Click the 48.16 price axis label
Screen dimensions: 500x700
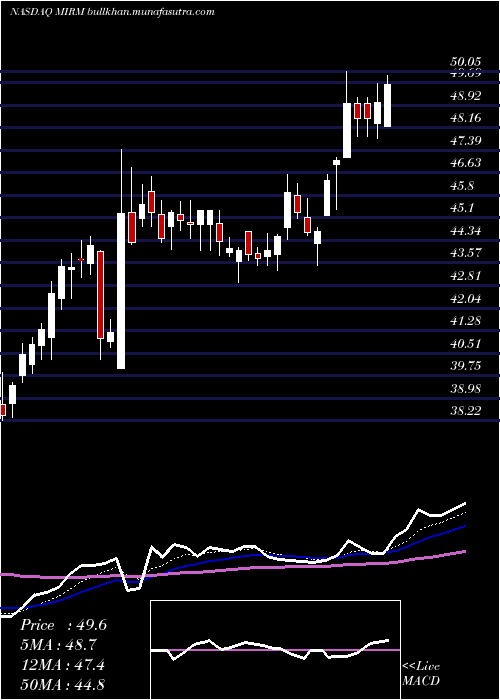(465, 118)
